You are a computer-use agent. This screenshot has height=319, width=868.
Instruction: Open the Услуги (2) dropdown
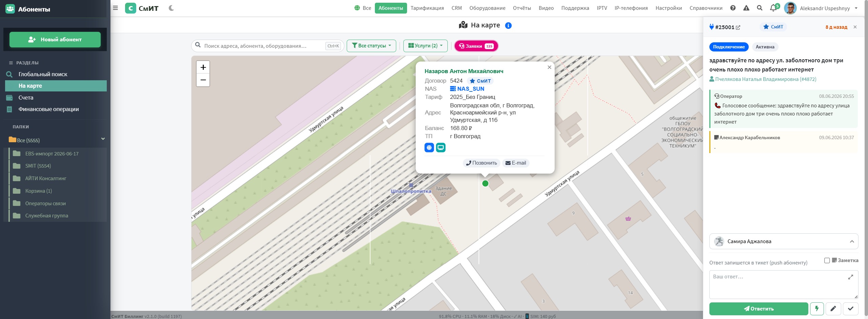[x=425, y=46]
